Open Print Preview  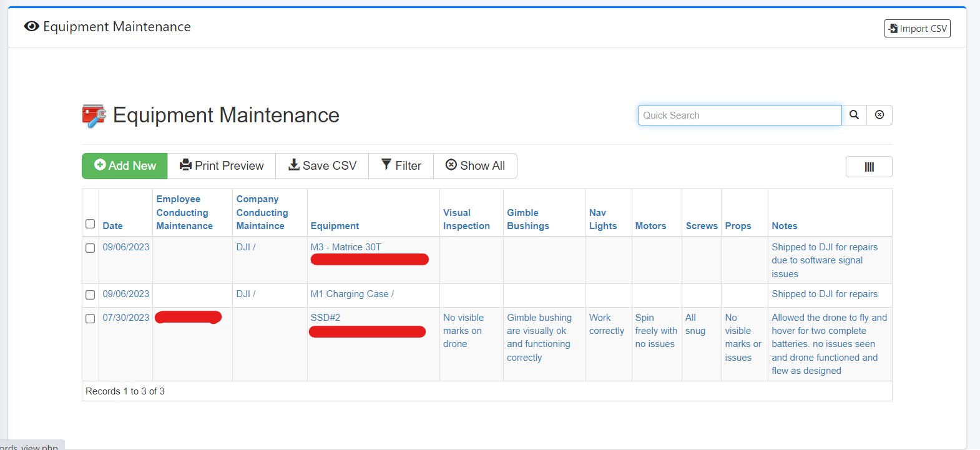tap(222, 166)
